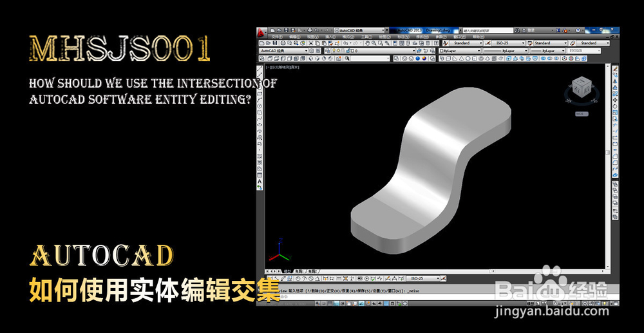This screenshot has height=333, width=644.
Task: Click the Undo arrow in quick access toolbar
Action: point(317,30)
